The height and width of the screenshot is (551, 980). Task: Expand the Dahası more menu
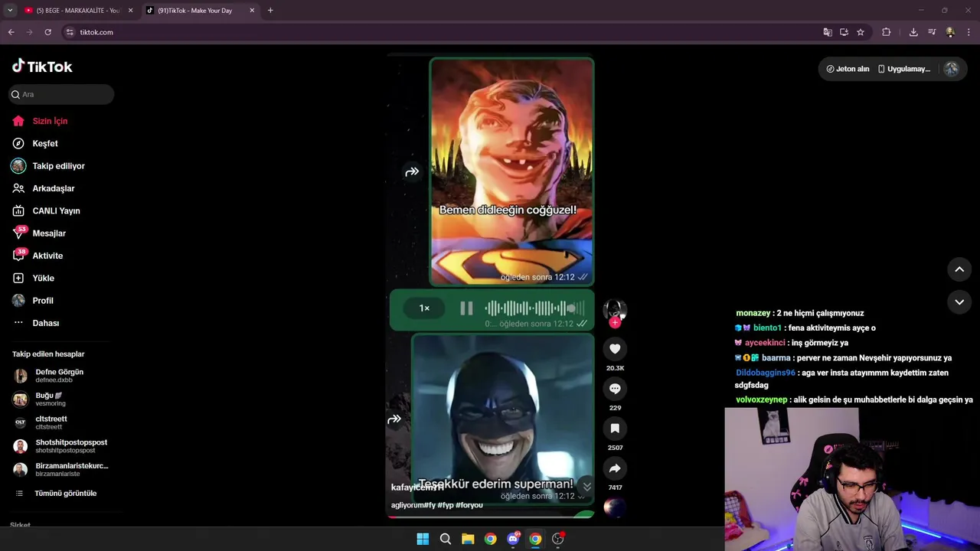point(45,323)
